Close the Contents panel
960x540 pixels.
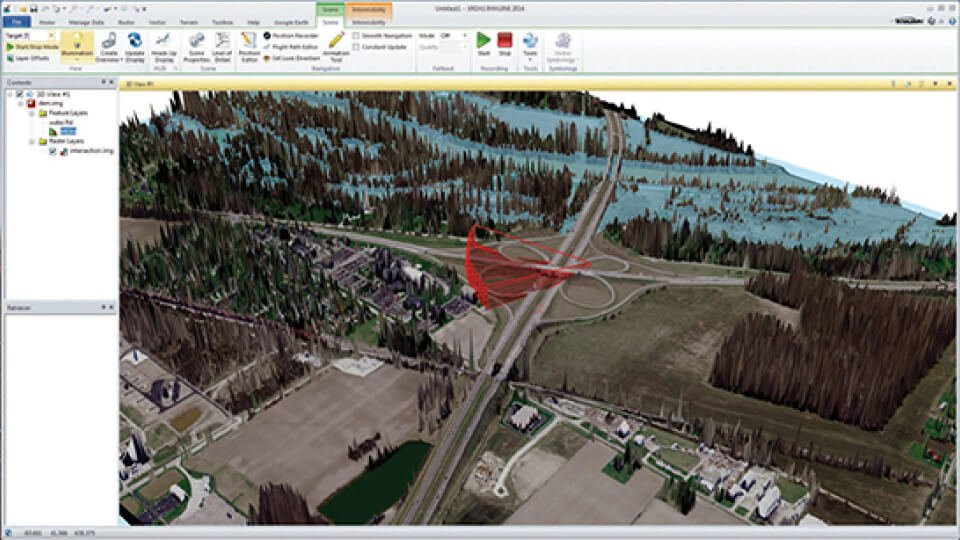click(111, 82)
